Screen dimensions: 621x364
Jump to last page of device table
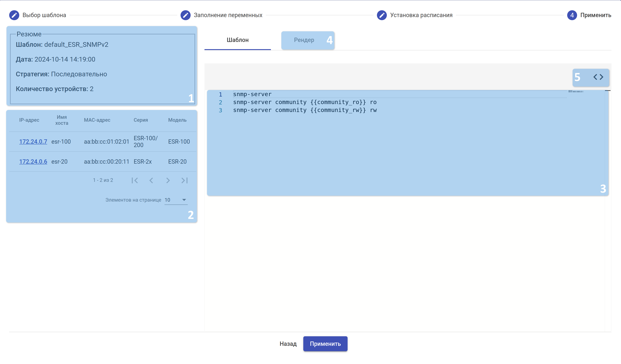pos(184,180)
